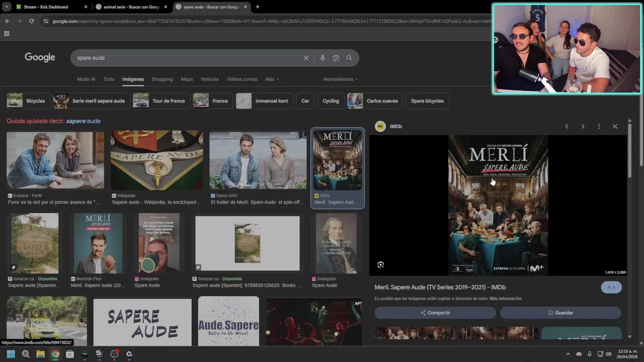Click the Ir button to visit IMDb
Screen dimensions: 644x362
pyautogui.click(x=611, y=287)
